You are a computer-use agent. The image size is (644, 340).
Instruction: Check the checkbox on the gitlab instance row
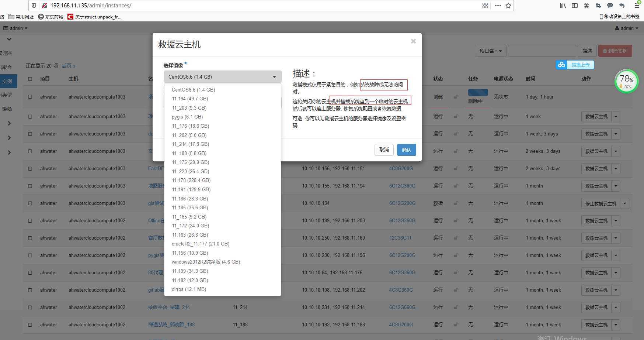[x=30, y=290]
